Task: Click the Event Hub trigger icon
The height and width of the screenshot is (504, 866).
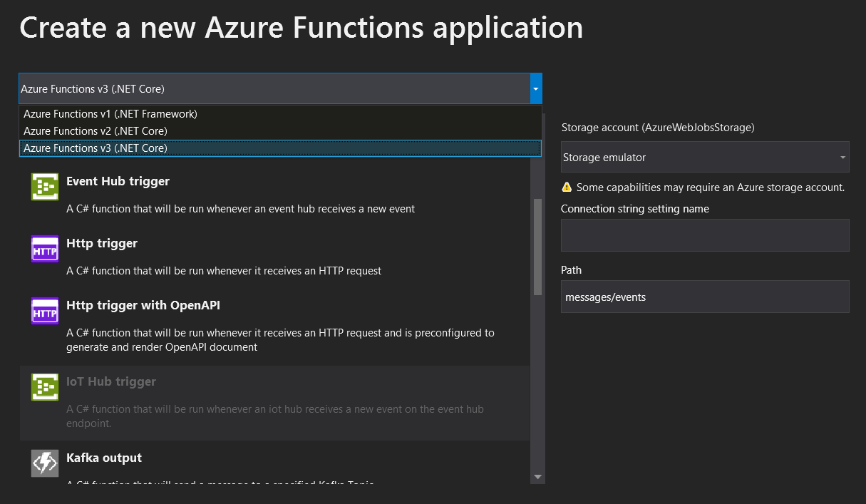Action: (x=45, y=187)
